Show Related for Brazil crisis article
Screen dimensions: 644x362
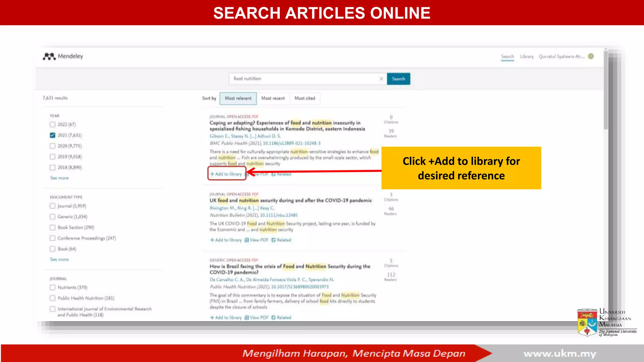(281, 318)
